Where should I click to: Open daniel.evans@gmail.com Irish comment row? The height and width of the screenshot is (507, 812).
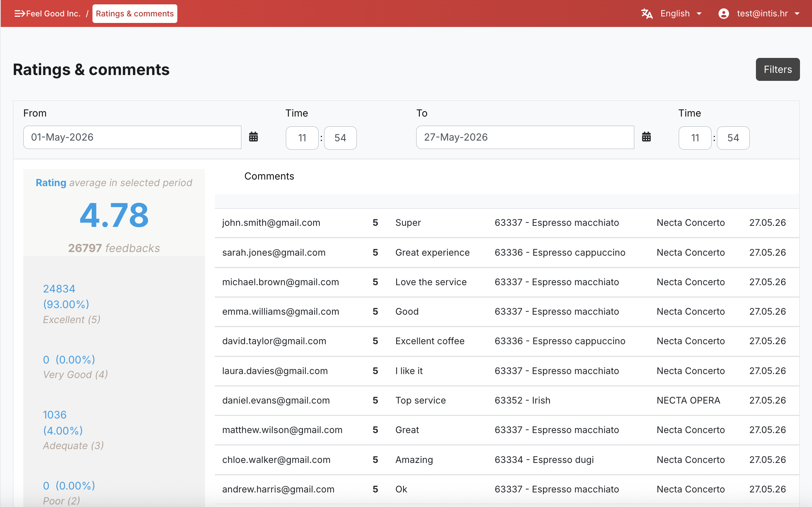507,401
